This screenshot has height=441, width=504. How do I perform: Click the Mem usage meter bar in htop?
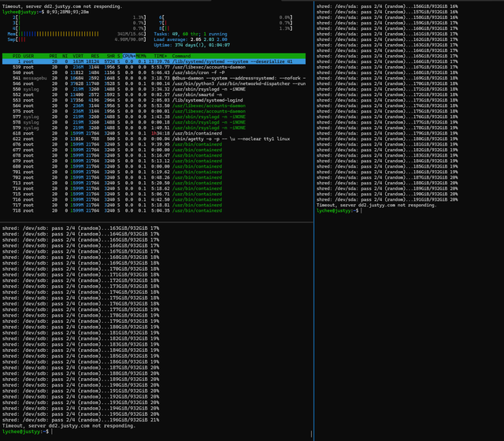(76, 34)
